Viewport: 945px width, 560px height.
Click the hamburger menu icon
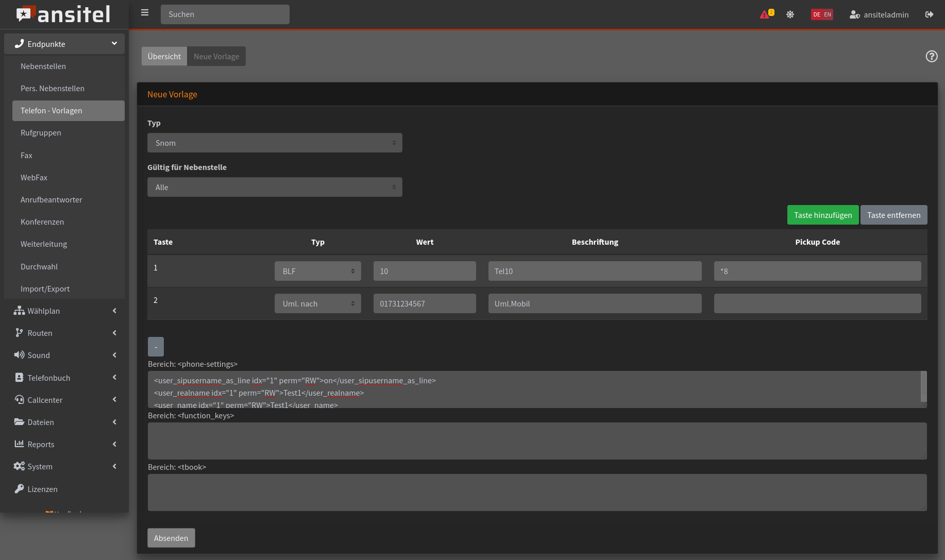[145, 13]
